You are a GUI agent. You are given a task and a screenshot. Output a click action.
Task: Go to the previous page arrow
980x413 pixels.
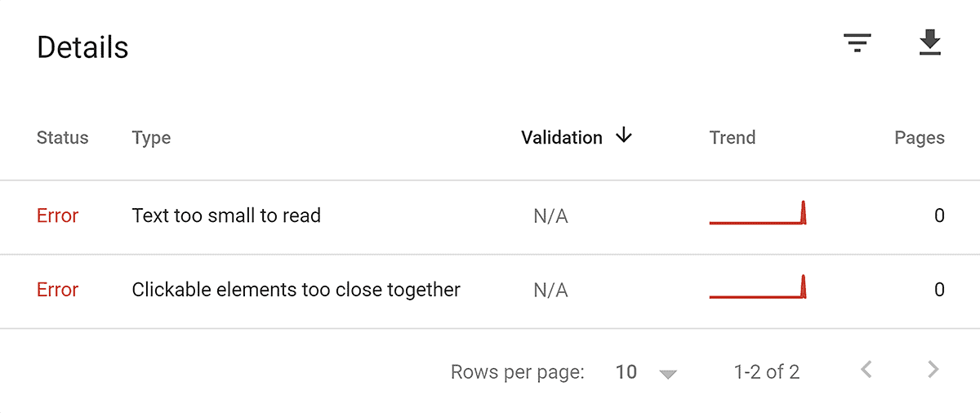coord(866,370)
